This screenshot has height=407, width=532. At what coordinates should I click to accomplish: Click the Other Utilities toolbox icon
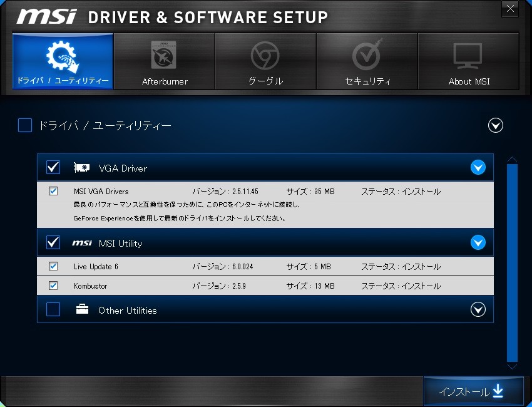click(82, 309)
